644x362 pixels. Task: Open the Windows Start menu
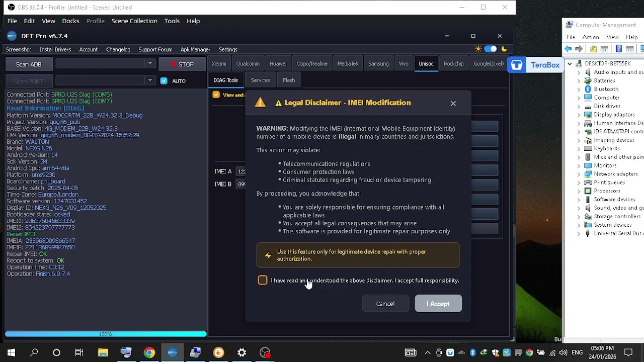[x=11, y=352]
